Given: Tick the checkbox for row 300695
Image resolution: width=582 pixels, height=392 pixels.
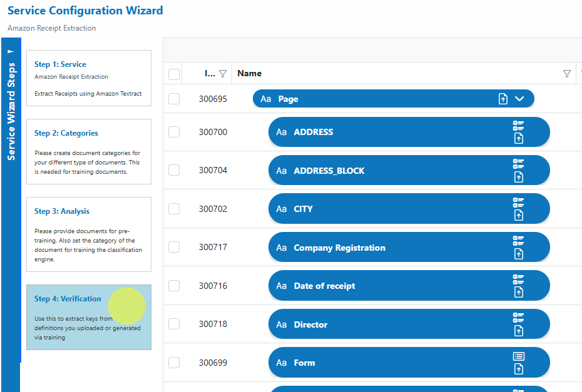Looking at the screenshot, I should point(174,99).
